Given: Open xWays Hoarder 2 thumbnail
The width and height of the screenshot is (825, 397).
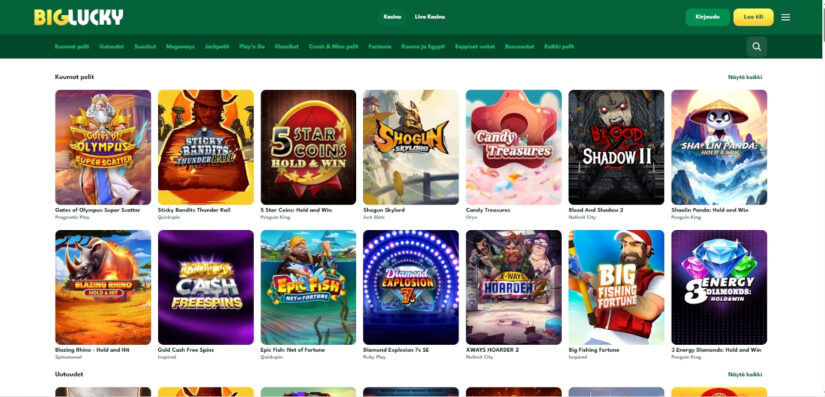Looking at the screenshot, I should tap(514, 287).
